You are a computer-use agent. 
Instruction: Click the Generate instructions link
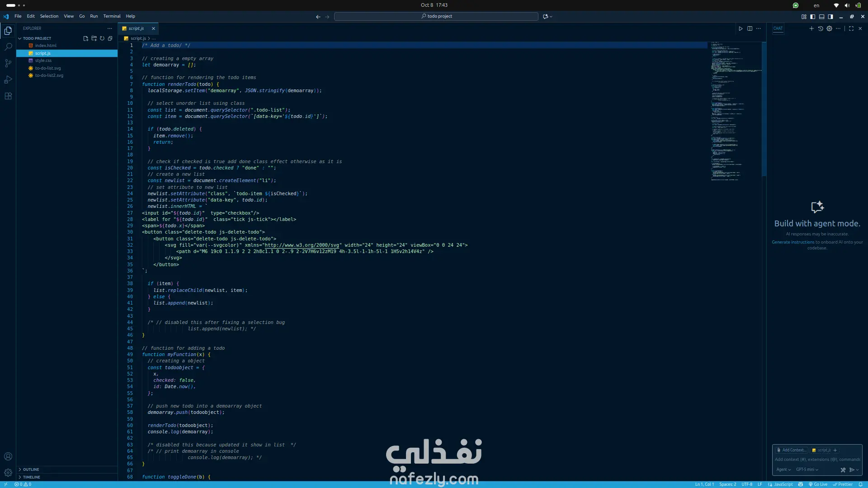(x=793, y=242)
